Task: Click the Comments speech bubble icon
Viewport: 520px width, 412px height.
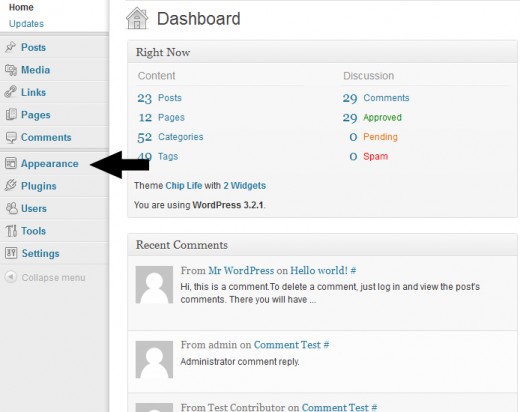Action: (11, 137)
